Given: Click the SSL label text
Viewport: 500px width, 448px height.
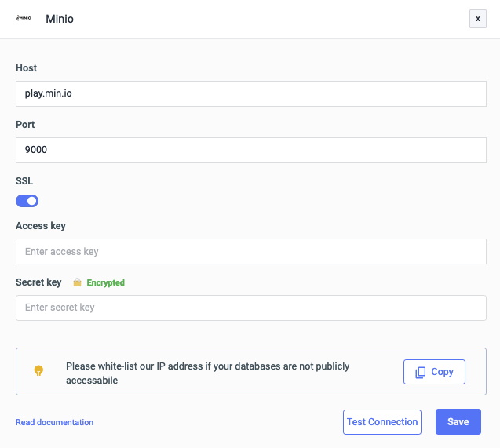Looking at the screenshot, I should 24,181.
